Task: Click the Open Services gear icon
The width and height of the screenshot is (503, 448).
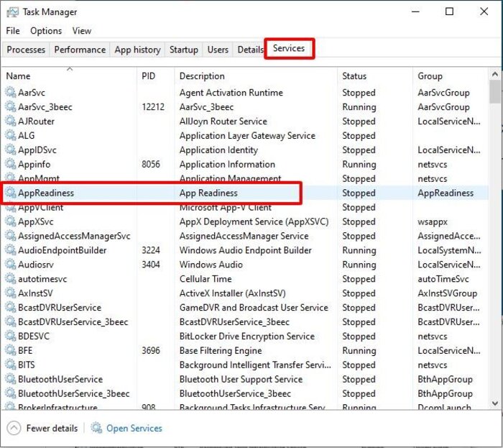Action: [96, 428]
